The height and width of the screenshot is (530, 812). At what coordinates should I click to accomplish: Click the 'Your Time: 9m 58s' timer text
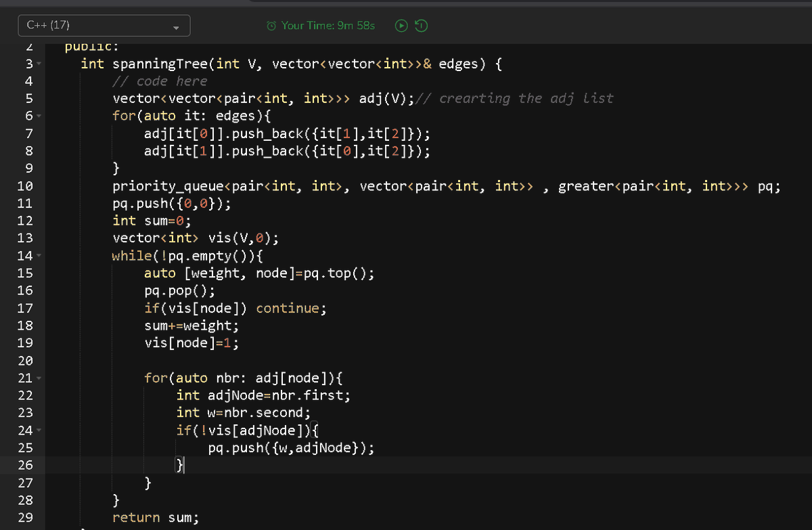tap(328, 26)
